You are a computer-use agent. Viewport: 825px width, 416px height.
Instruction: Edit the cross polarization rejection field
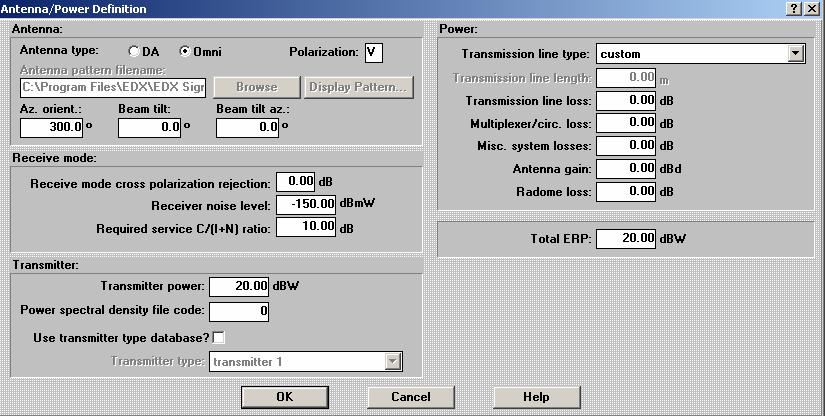[x=295, y=182]
